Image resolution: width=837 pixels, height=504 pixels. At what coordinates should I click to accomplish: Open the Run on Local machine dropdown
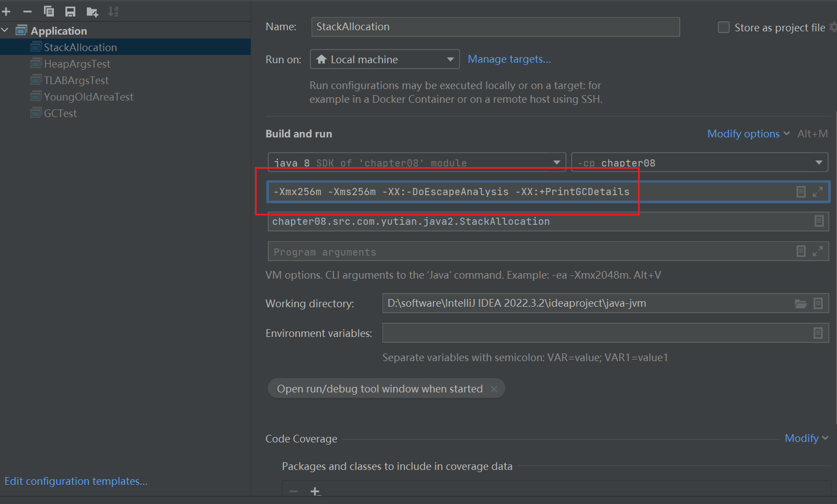point(385,59)
